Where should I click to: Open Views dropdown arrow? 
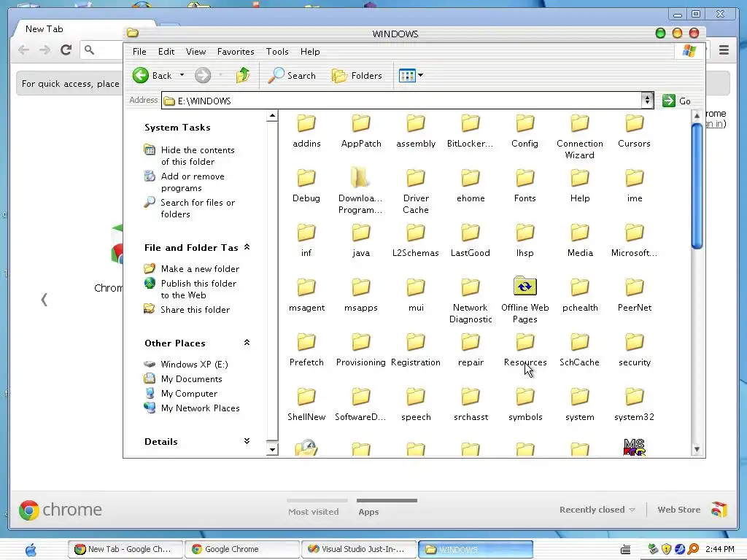[421, 75]
